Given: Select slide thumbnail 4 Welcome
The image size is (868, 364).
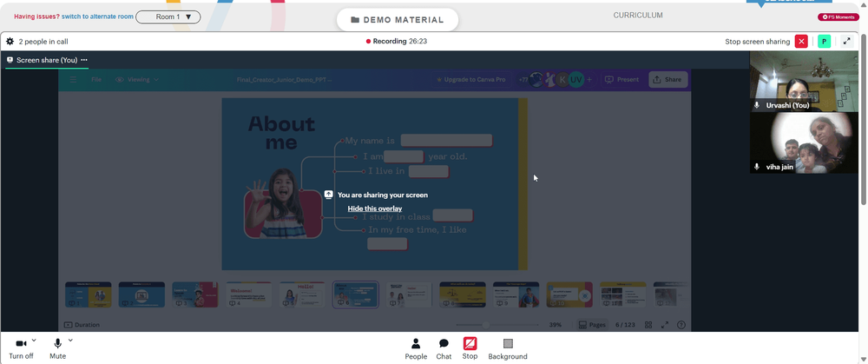Looking at the screenshot, I should [248, 295].
